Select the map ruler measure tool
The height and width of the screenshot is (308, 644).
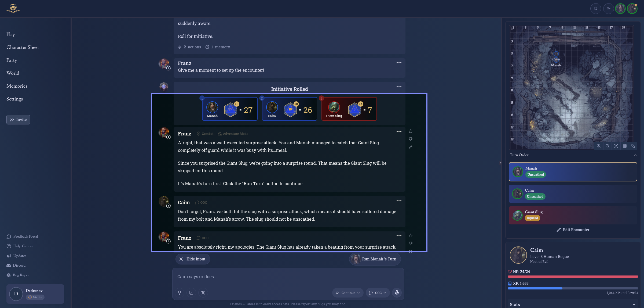coord(633,146)
